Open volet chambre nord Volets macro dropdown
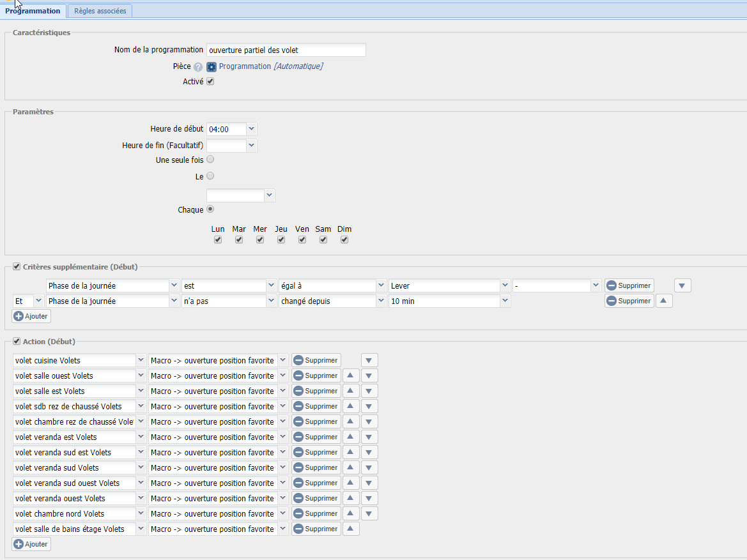 coord(283,513)
